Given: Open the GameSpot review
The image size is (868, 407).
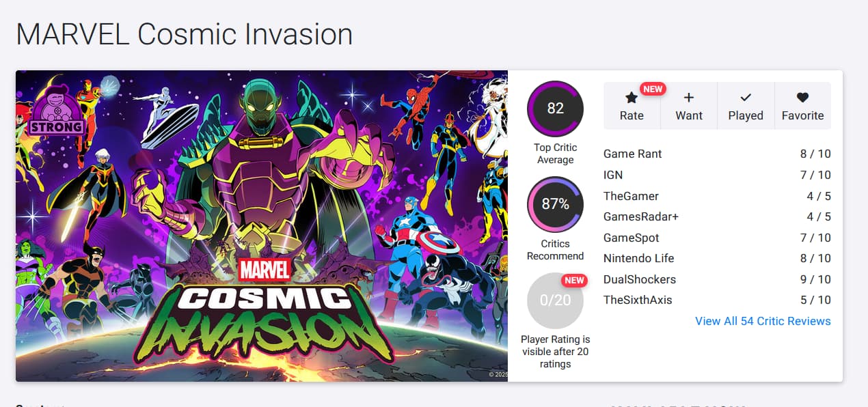Looking at the screenshot, I should coord(631,238).
